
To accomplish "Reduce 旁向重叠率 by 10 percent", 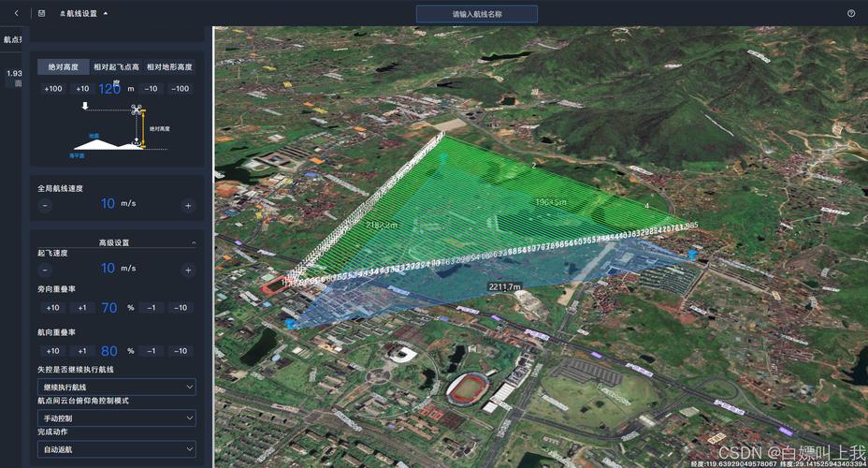I will point(180,308).
